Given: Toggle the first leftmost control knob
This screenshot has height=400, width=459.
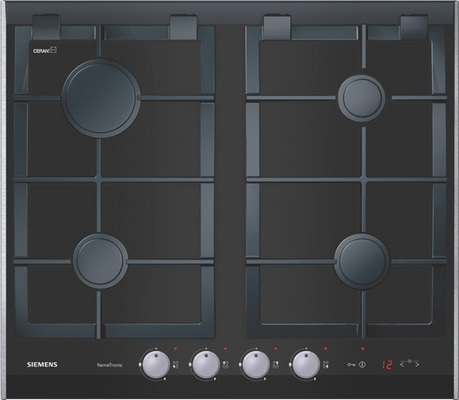Looking at the screenshot, I should point(156,364).
